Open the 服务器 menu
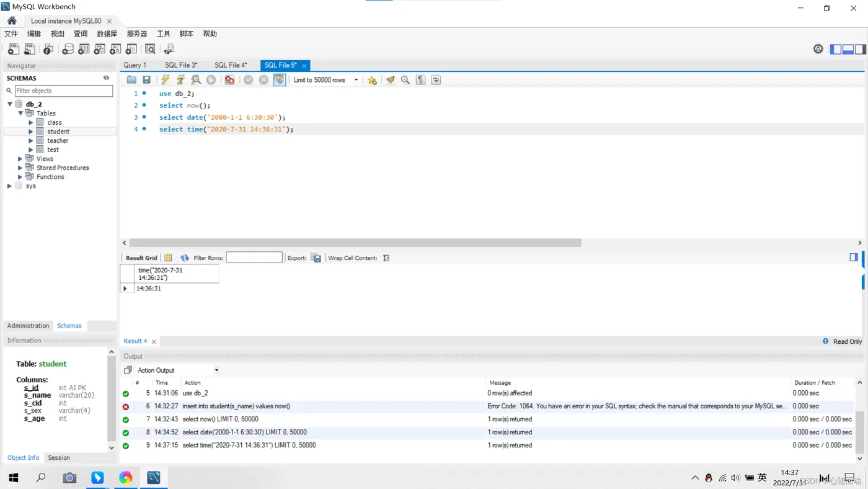Viewport: 868px width, 489px height. click(137, 34)
